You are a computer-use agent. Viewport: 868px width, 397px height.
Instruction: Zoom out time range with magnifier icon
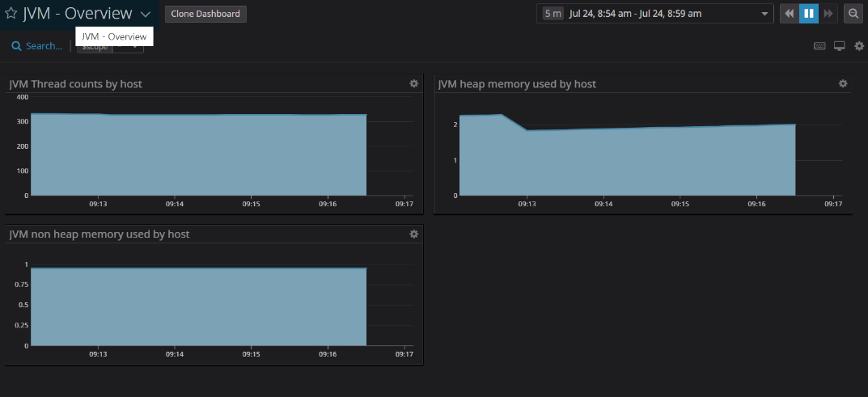pyautogui.click(x=853, y=14)
